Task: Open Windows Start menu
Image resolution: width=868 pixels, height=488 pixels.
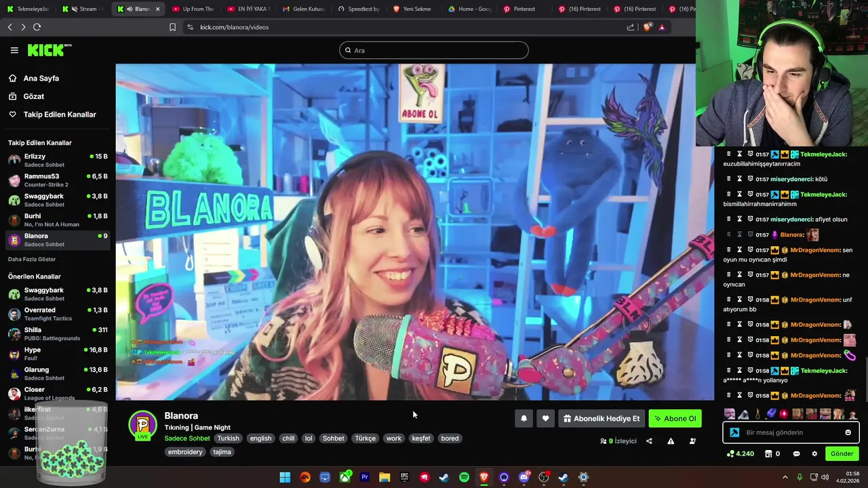Action: [x=285, y=477]
